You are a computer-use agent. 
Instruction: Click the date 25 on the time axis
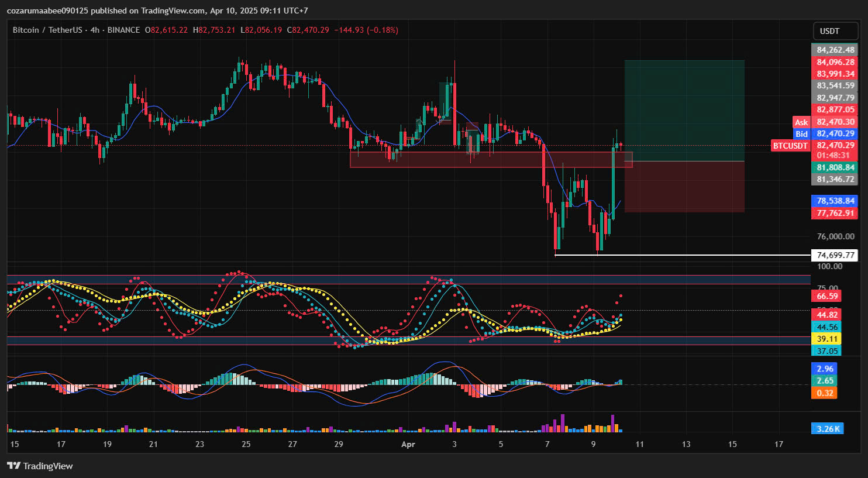(246, 444)
